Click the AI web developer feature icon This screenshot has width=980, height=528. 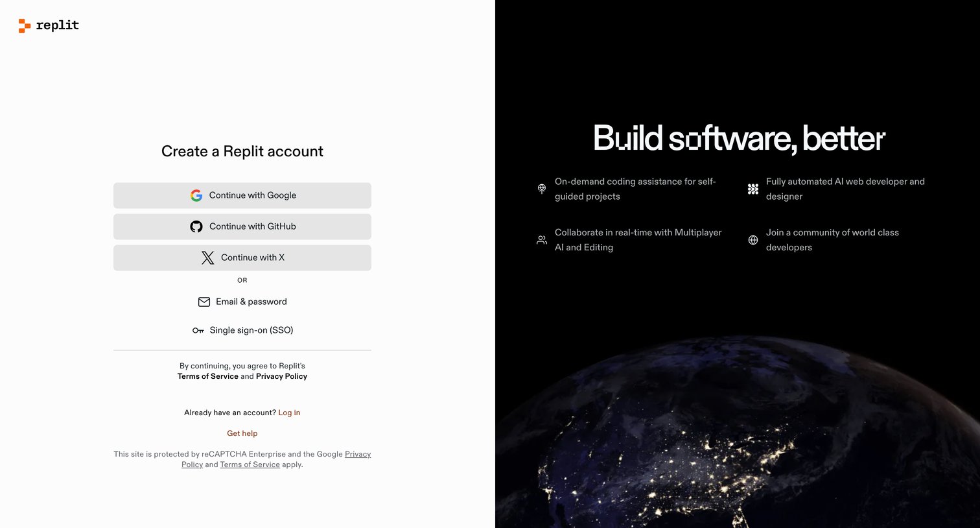tap(753, 189)
